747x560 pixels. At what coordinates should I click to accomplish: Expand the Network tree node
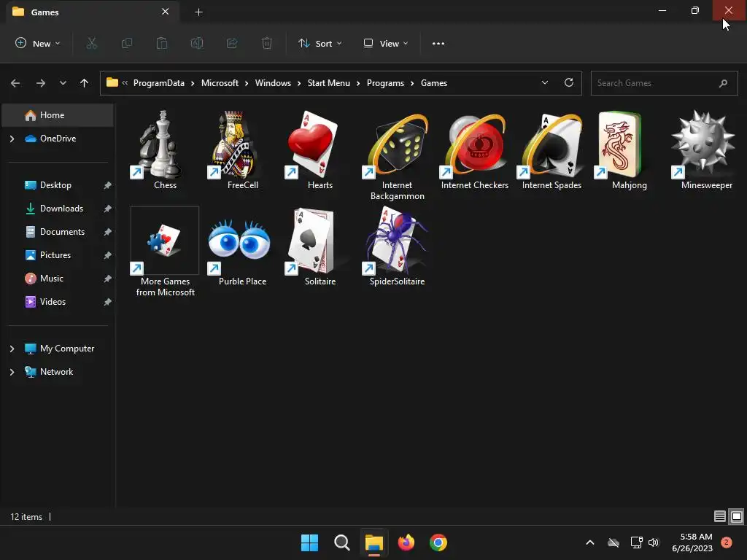click(12, 372)
